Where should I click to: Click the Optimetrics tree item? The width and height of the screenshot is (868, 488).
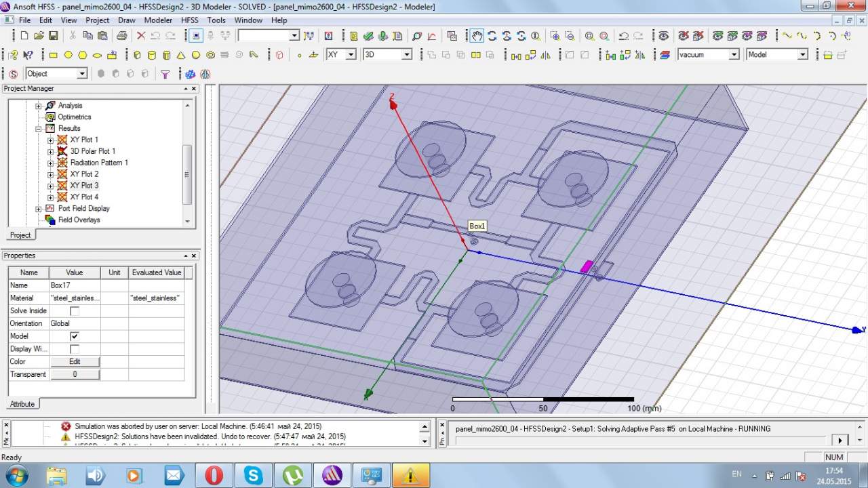click(74, 117)
